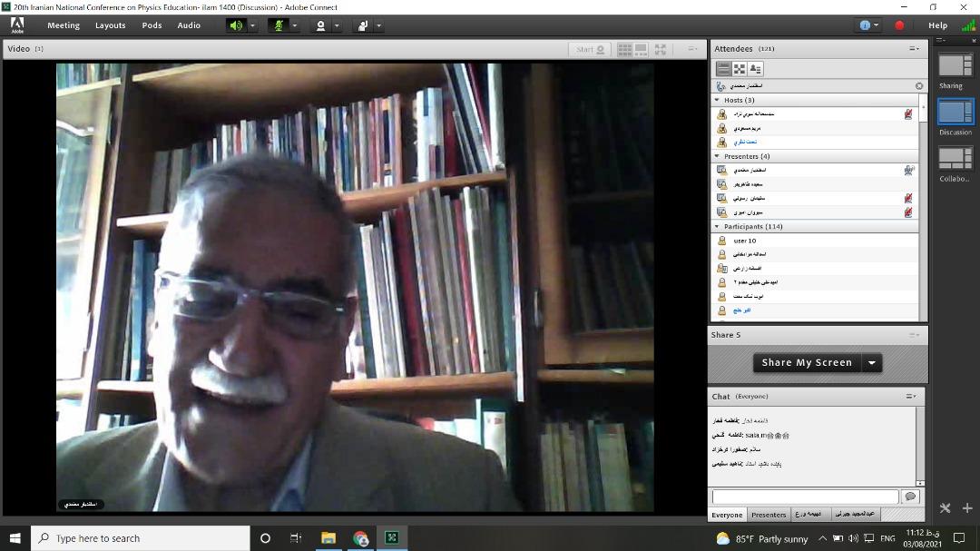Open the Share My Screen dropdown arrow
The image size is (980, 551).
tap(872, 362)
